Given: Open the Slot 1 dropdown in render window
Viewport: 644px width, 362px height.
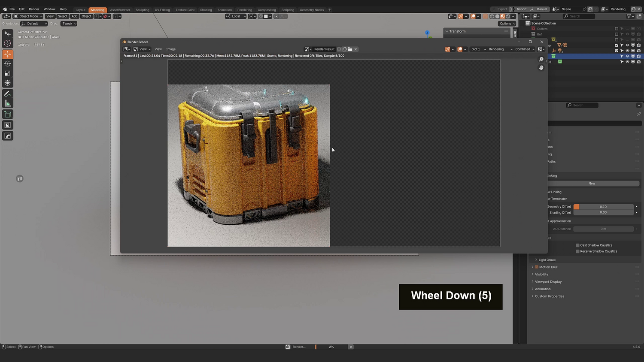Looking at the screenshot, I should (478, 49).
